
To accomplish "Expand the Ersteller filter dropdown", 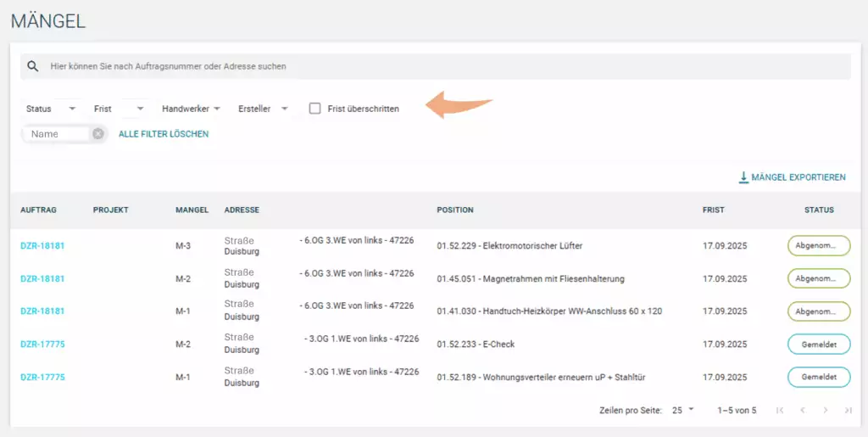I will (x=264, y=109).
